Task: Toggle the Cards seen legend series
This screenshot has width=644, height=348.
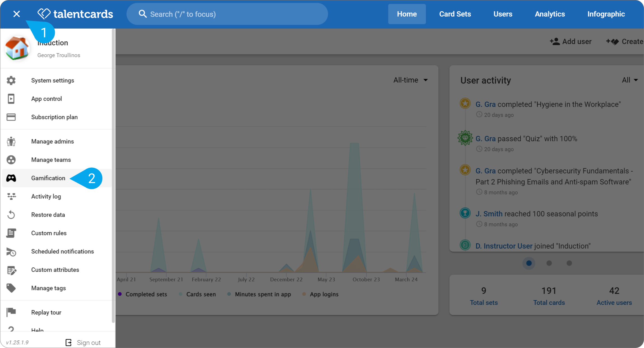Action: pyautogui.click(x=198, y=294)
